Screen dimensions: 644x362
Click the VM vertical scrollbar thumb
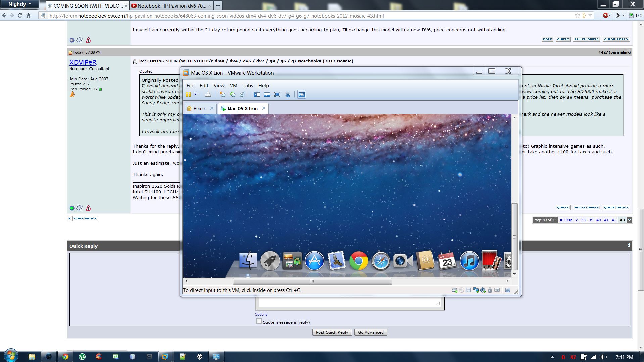[x=514, y=237]
